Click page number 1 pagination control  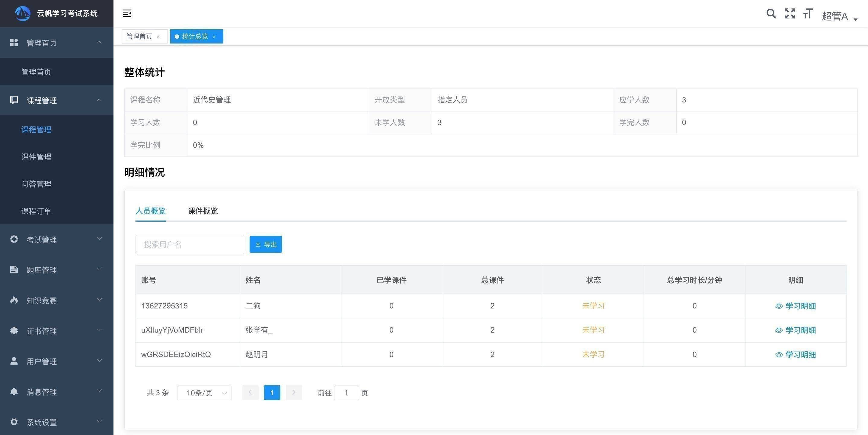click(272, 392)
